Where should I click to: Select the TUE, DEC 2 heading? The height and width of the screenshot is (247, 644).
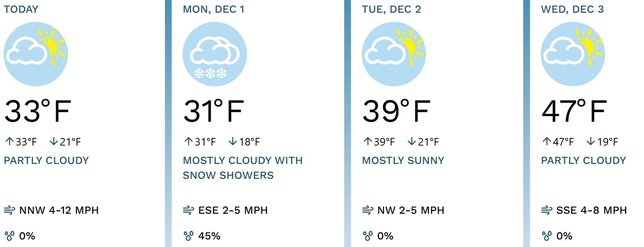391,9
